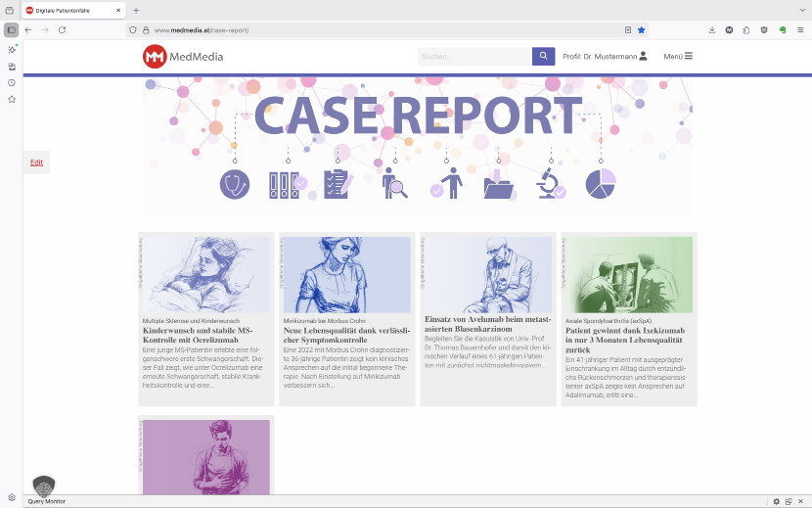Open the Firefox application menu
Image resolution: width=812 pixels, height=508 pixels.
point(799,30)
